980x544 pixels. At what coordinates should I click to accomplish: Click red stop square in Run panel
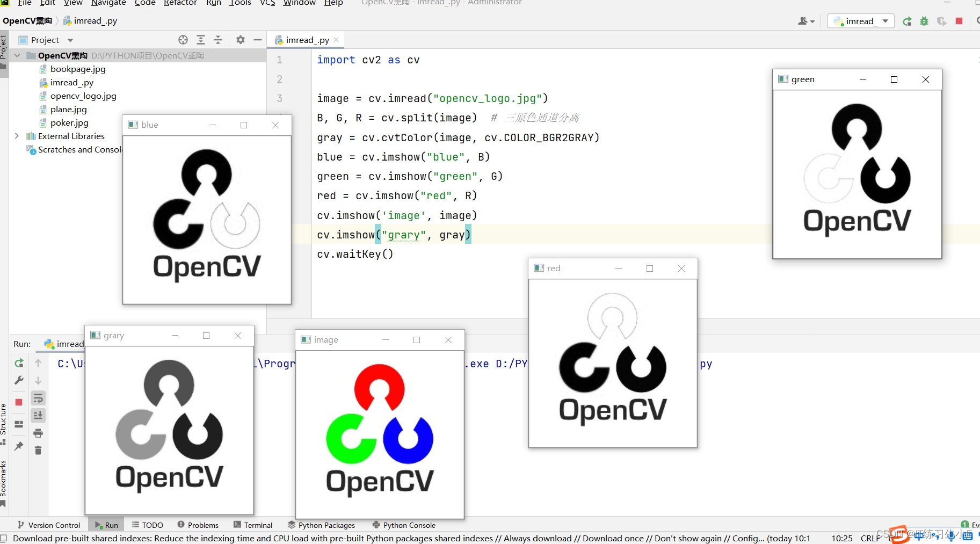tap(19, 402)
